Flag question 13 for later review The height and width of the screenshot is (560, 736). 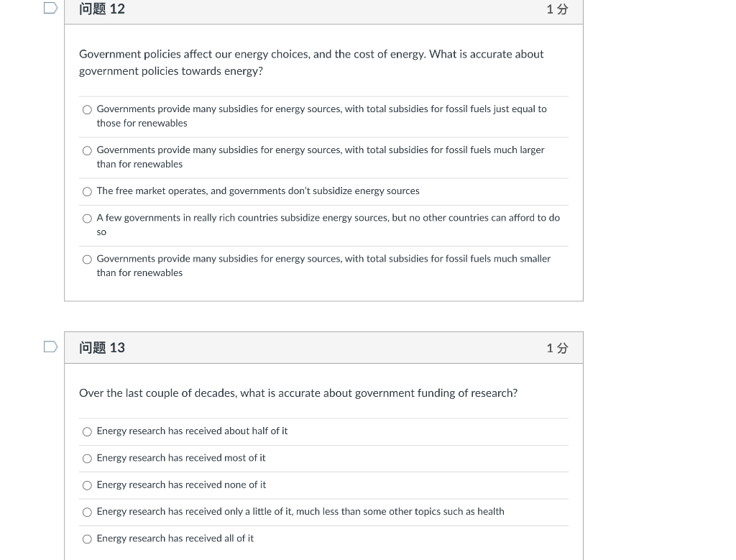tap(49, 346)
